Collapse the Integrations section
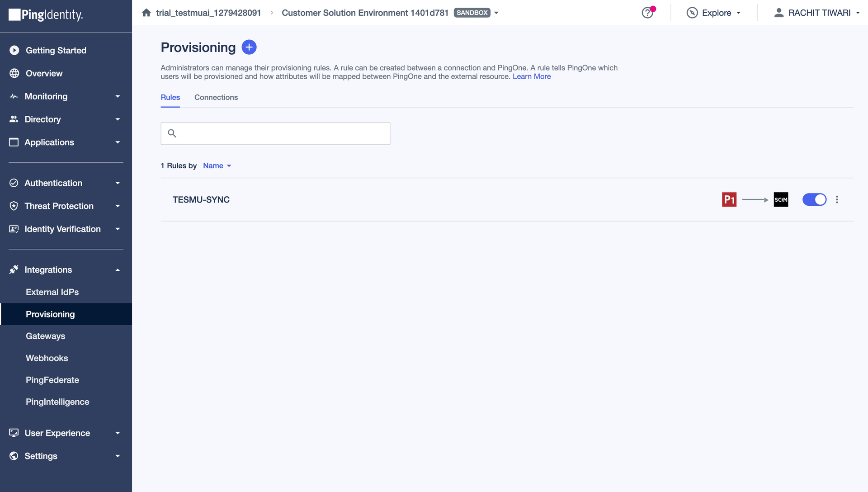The height and width of the screenshot is (492, 868). click(x=48, y=270)
